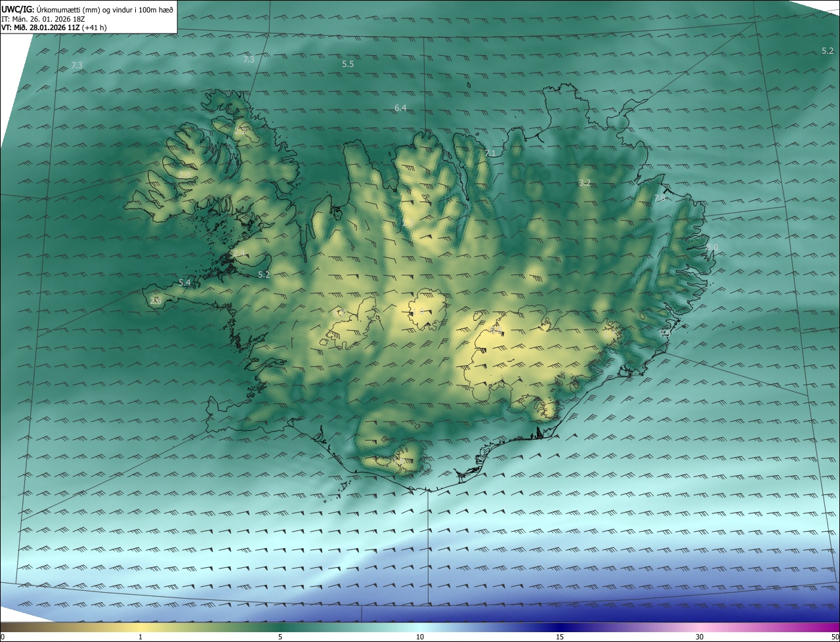Click the 30 tick label on the color scale
Screen dimensions: 840x642
tap(700, 637)
